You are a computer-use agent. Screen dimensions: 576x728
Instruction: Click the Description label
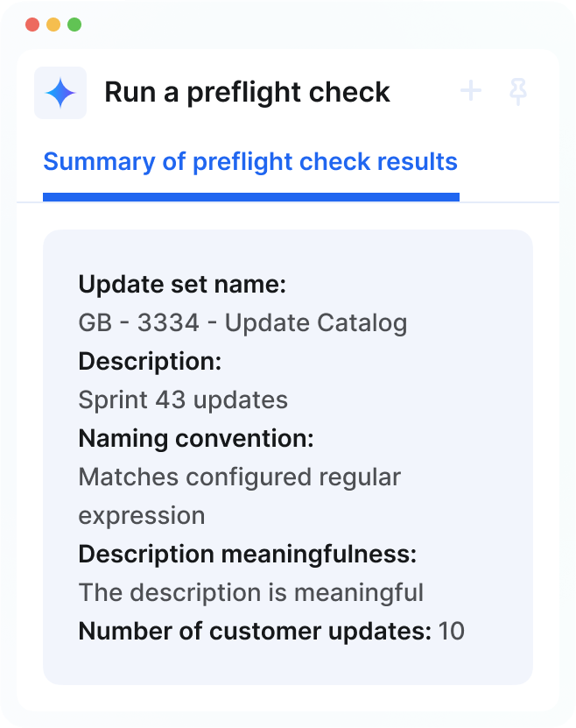click(150, 361)
